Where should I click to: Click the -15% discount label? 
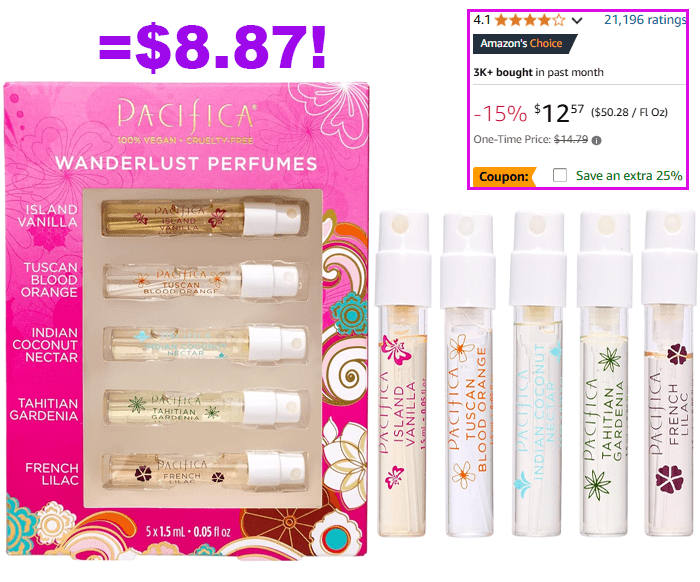[500, 113]
